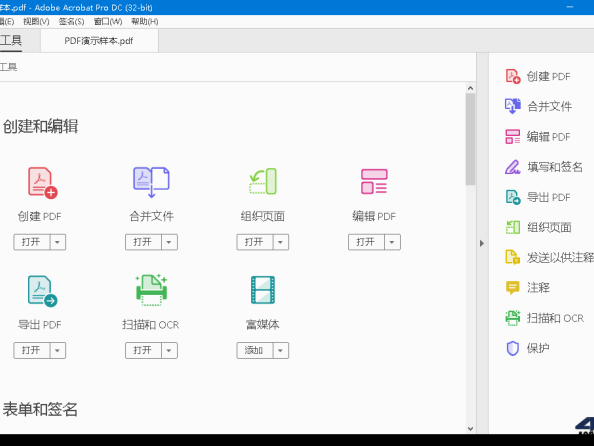Click the 富媒体 film strip icon
This screenshot has width=594, height=446.
pyautogui.click(x=263, y=290)
